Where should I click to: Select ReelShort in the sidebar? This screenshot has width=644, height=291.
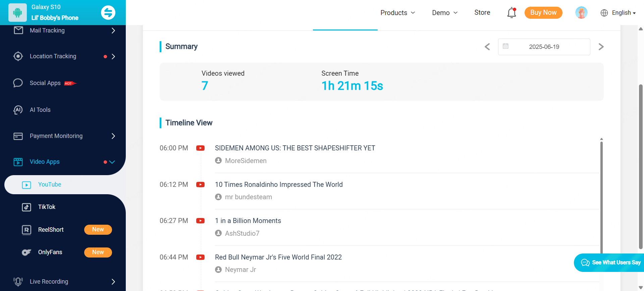pos(51,230)
